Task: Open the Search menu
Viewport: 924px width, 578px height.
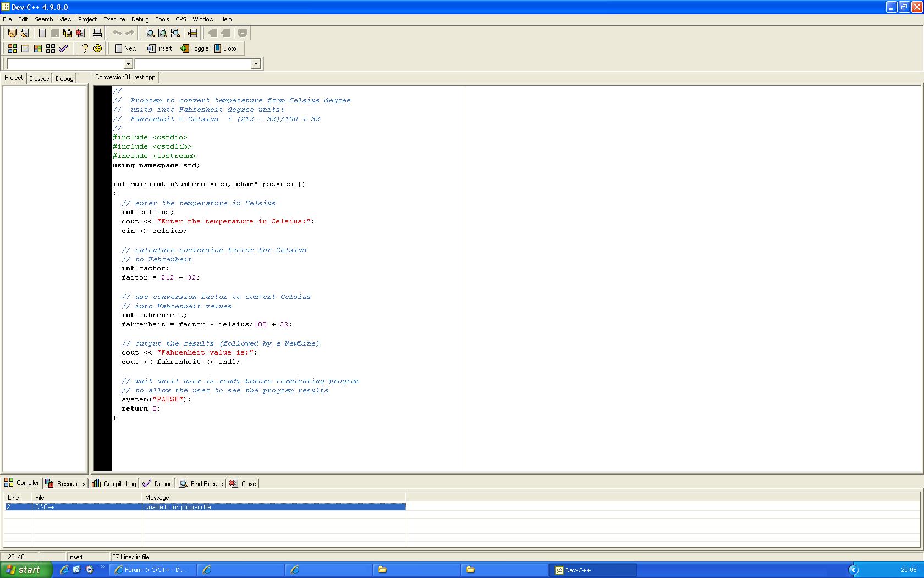Action: coord(44,19)
